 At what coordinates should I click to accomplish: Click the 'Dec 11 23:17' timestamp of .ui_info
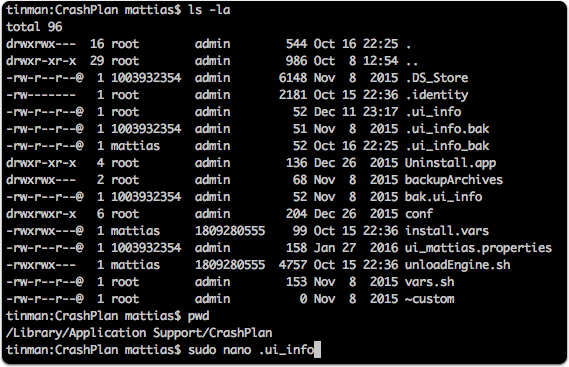[x=356, y=112]
